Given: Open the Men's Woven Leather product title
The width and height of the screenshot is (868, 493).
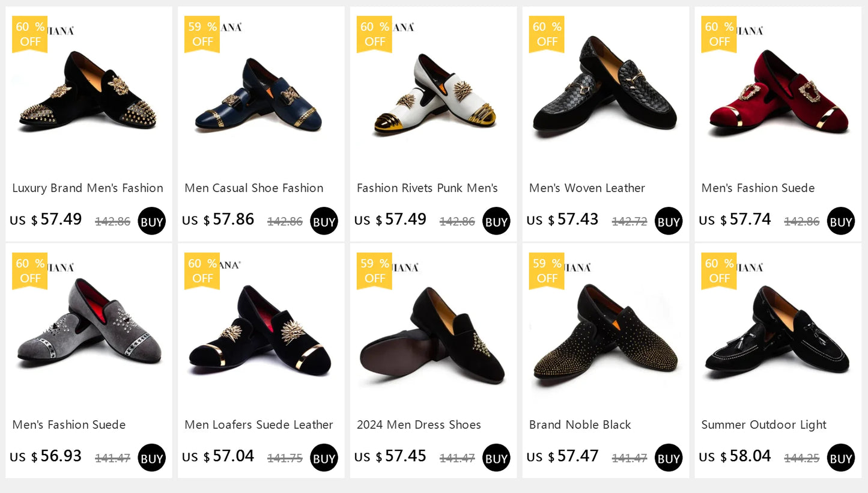Looking at the screenshot, I should [x=586, y=188].
